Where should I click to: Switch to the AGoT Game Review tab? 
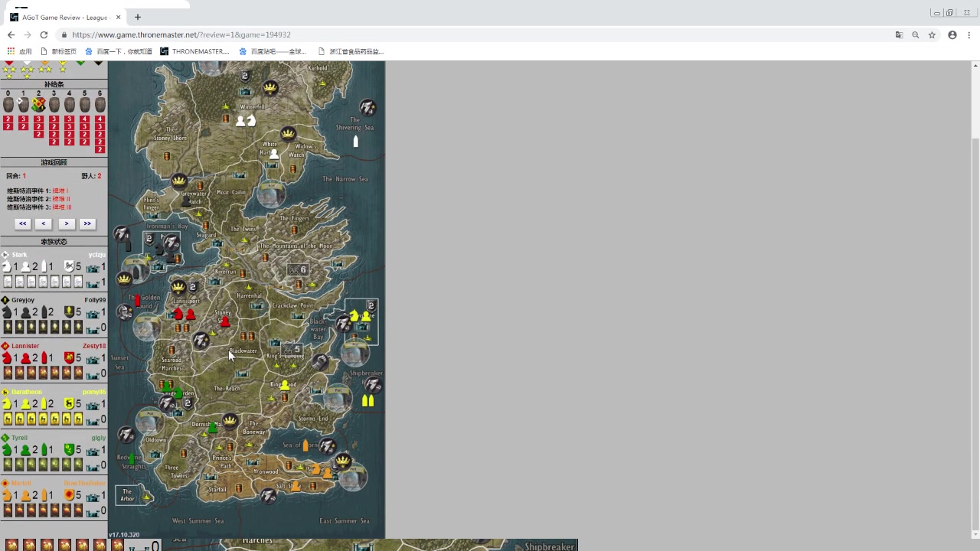(x=64, y=17)
